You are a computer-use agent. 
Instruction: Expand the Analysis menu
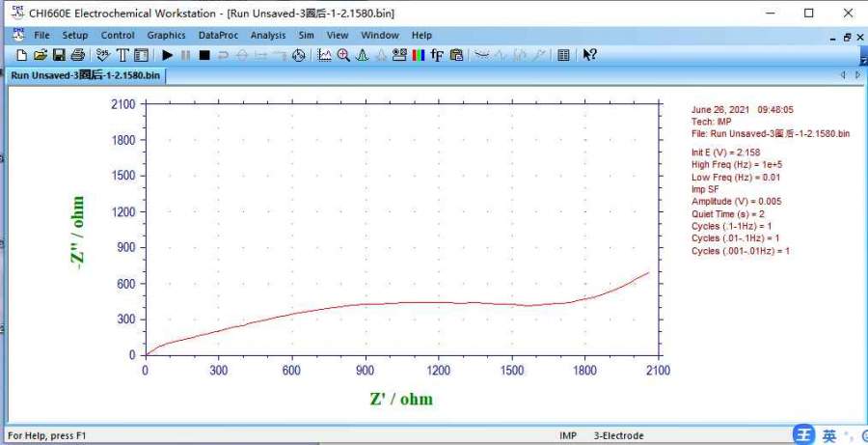[x=268, y=36]
